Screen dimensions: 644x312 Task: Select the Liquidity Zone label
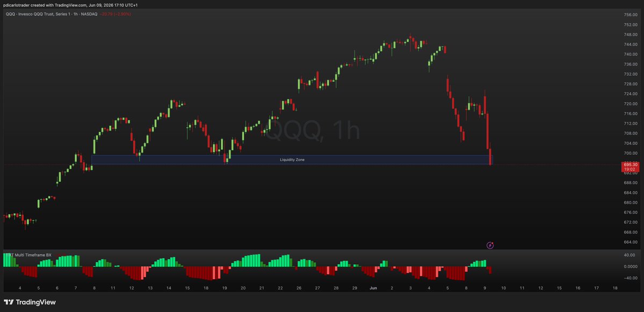pyautogui.click(x=292, y=159)
